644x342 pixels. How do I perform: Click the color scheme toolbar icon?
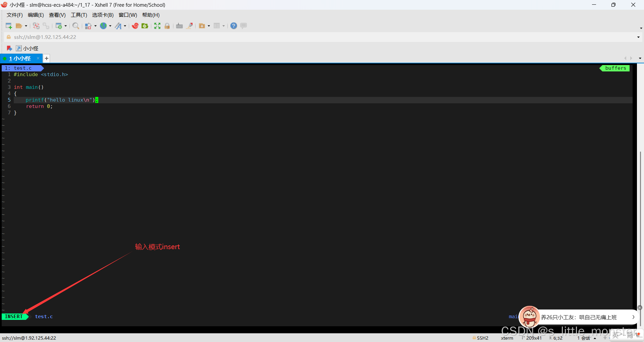88,26
